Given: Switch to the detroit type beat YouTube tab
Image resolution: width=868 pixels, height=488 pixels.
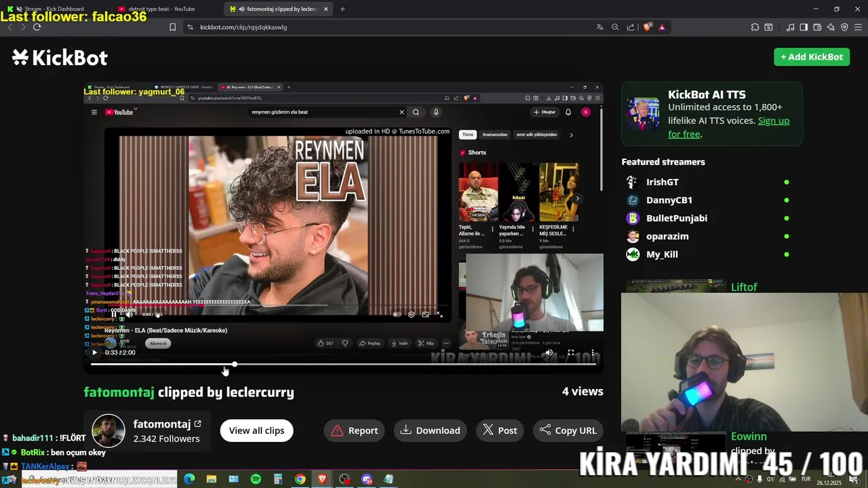Looking at the screenshot, I should (x=163, y=9).
